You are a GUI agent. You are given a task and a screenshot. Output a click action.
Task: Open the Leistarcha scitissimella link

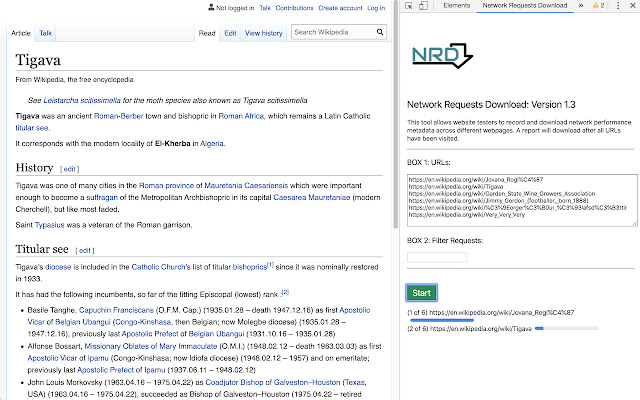click(82, 100)
